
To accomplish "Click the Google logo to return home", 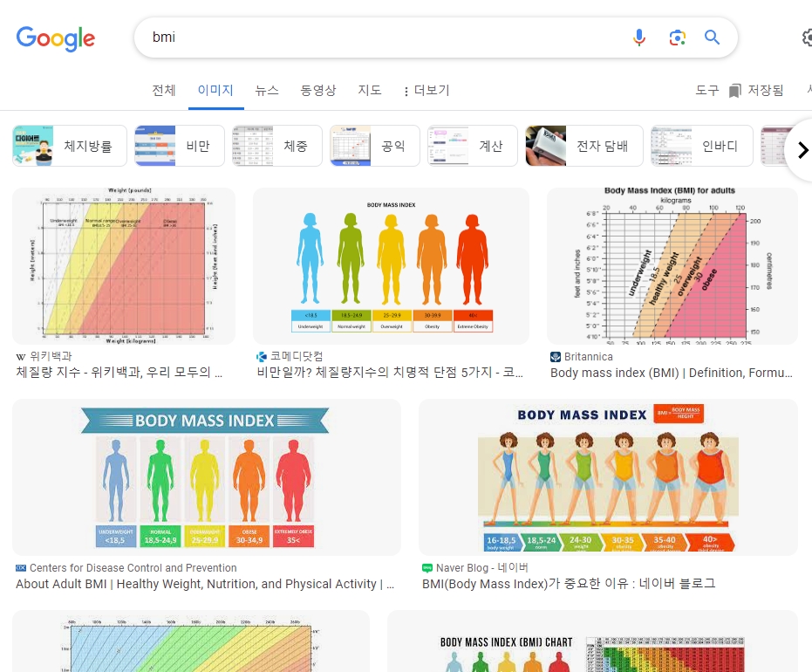I will pyautogui.click(x=55, y=38).
